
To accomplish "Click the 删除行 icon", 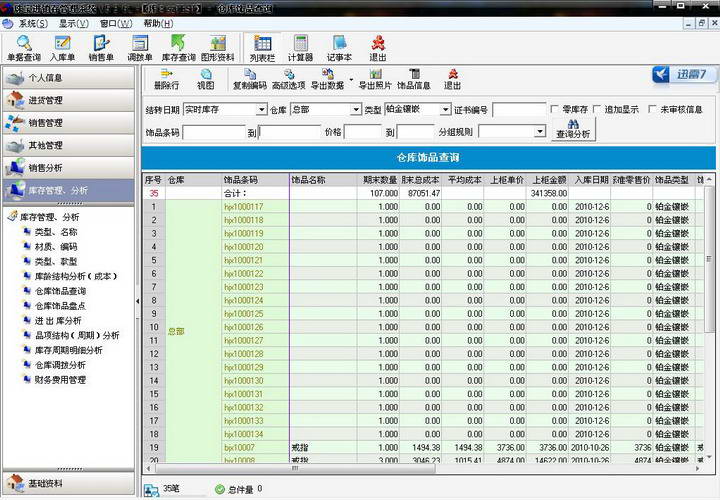I will point(166,79).
